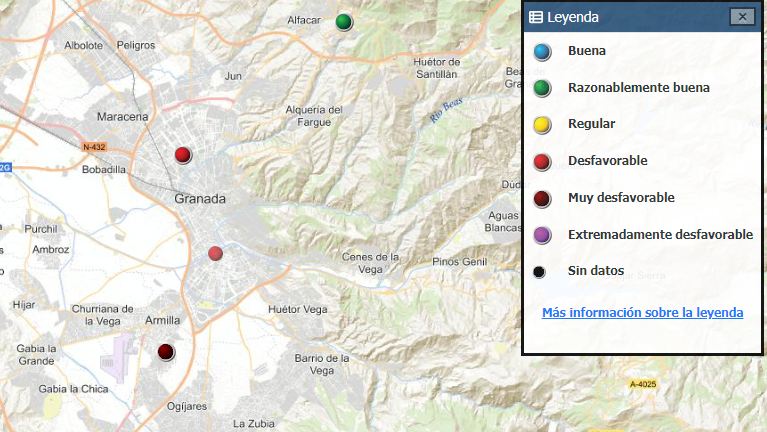Close the Leyenda panel
Screen dimensions: 767x432
click(741, 17)
